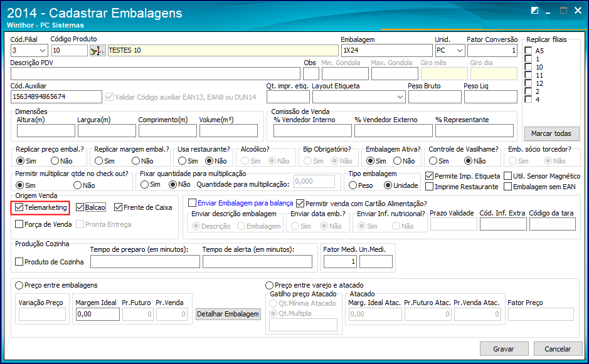The height and width of the screenshot is (364, 589).
Task: Click the Descrição PDV input
Action: [x=156, y=73]
